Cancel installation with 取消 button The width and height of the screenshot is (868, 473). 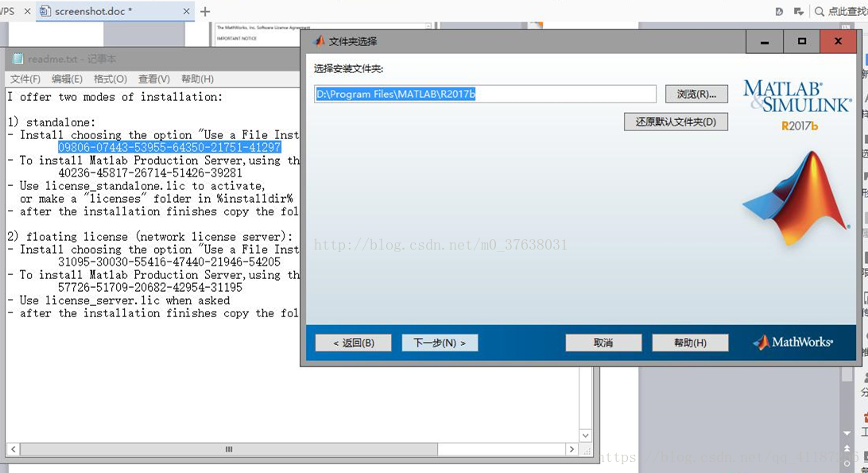pos(603,343)
